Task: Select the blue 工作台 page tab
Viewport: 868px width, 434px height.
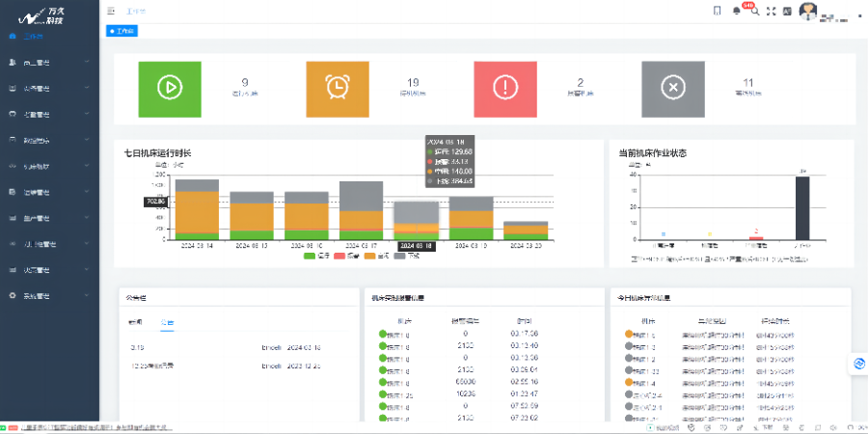Action: 122,31
